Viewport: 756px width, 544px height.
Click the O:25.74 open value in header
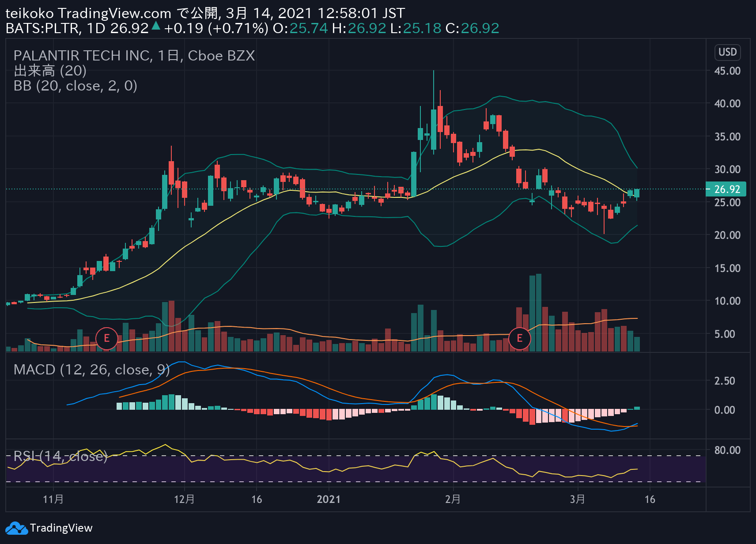[x=300, y=29]
